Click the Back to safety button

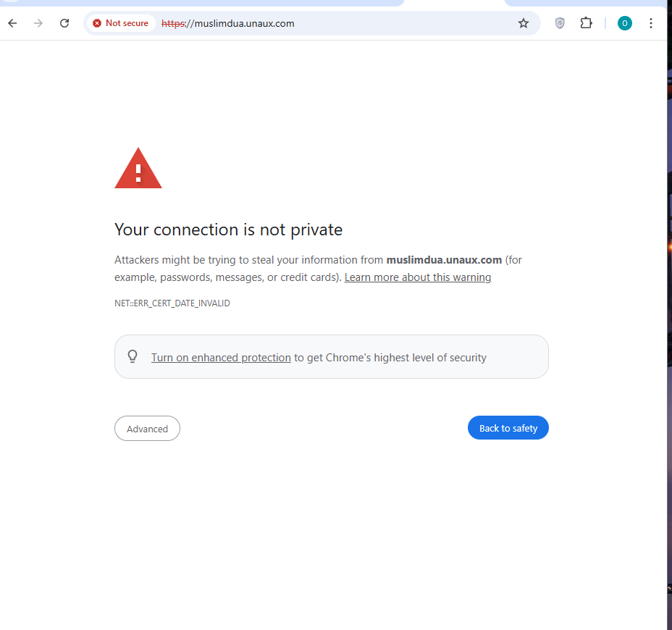[x=508, y=428]
